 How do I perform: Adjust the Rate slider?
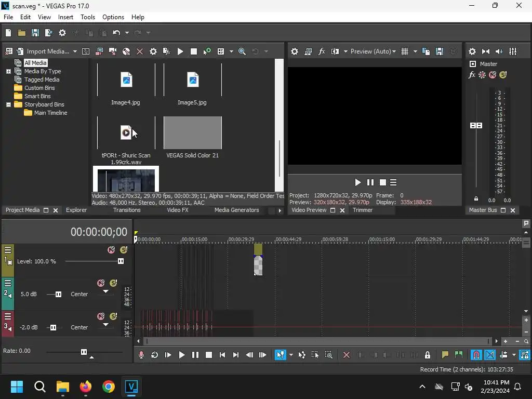pos(84,352)
